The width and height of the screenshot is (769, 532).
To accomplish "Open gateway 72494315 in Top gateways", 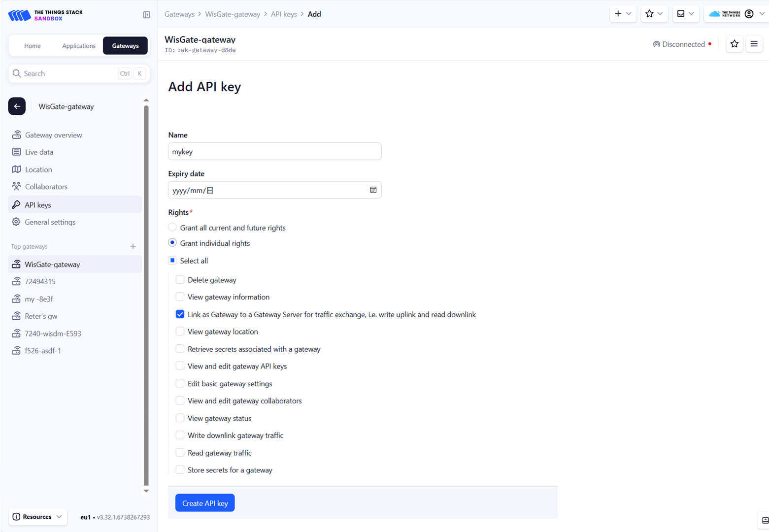I will click(x=75, y=281).
